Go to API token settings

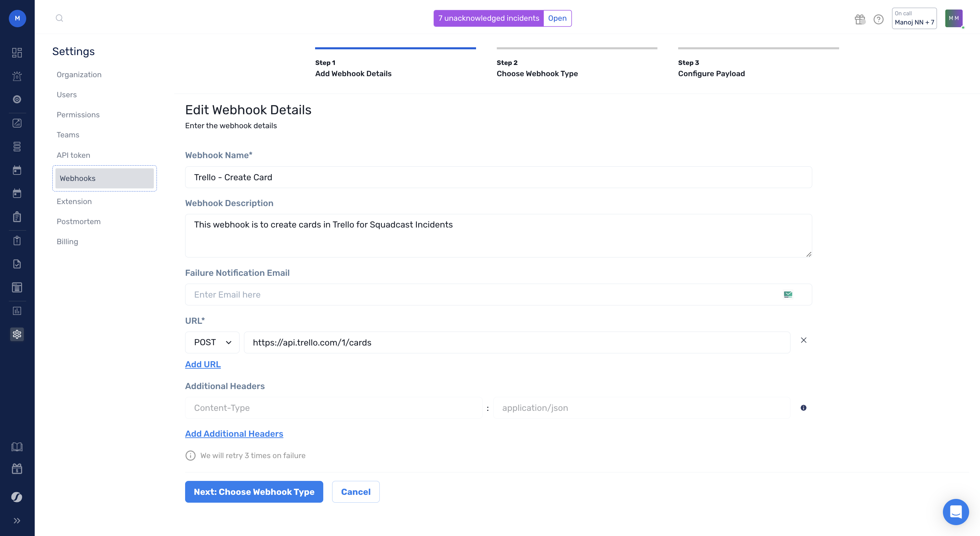point(73,155)
